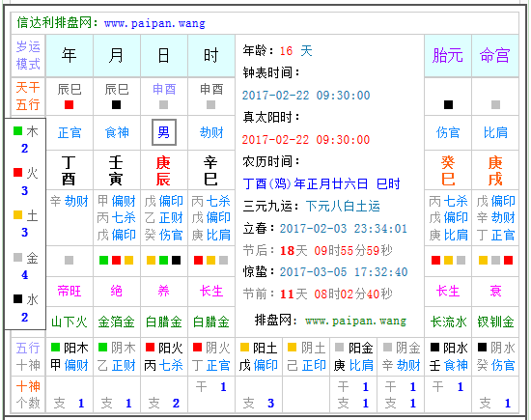531x420 pixels.
Task: Click the 支 2 count under 阳火
Action: click(x=164, y=403)
